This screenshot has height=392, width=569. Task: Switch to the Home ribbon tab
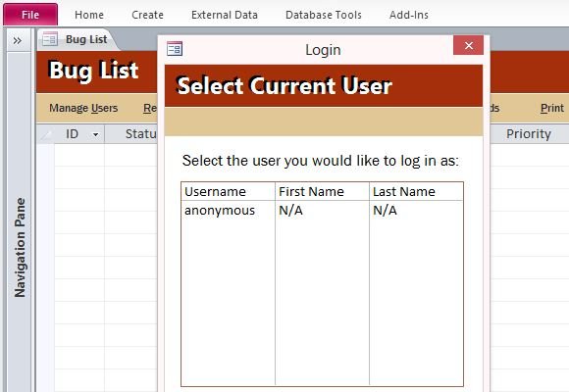pos(89,15)
